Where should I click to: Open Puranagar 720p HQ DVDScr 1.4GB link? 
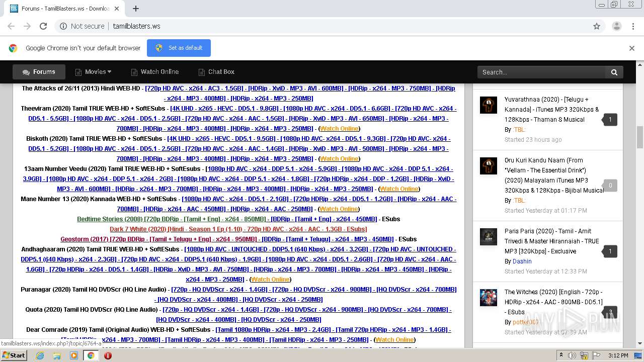coord(219,290)
